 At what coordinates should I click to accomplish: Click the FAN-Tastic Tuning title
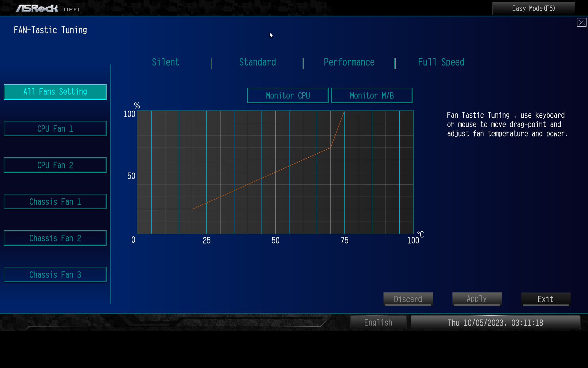coord(51,30)
